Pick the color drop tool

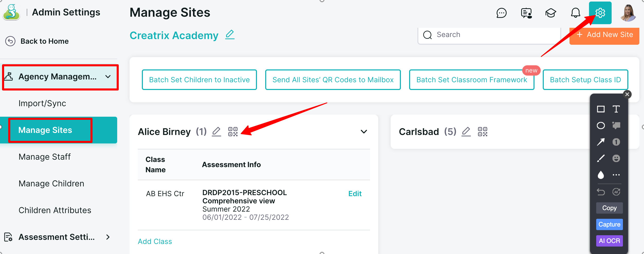tap(601, 175)
